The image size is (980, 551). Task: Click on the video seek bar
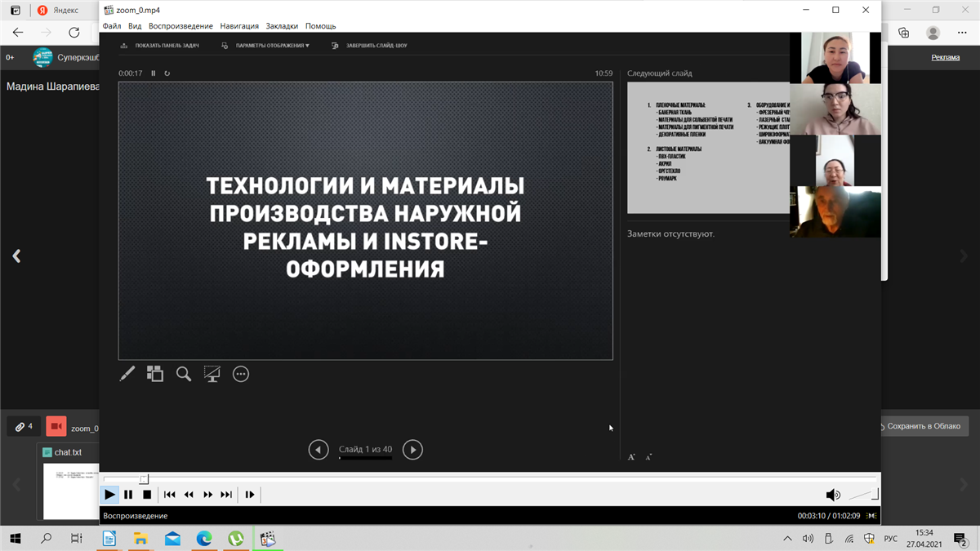pyautogui.click(x=490, y=479)
